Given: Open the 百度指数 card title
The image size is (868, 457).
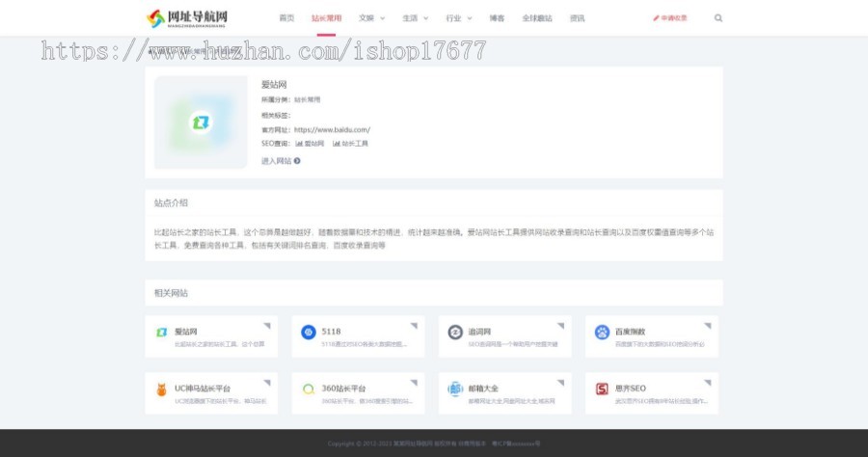Looking at the screenshot, I should [630, 332].
